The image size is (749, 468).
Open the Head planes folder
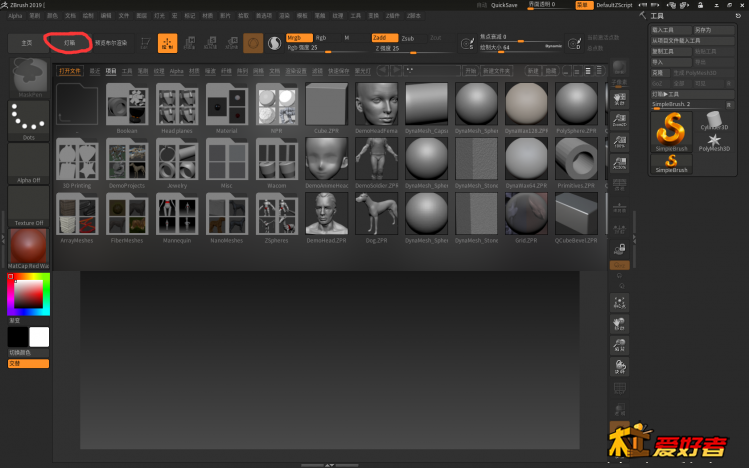[177, 104]
